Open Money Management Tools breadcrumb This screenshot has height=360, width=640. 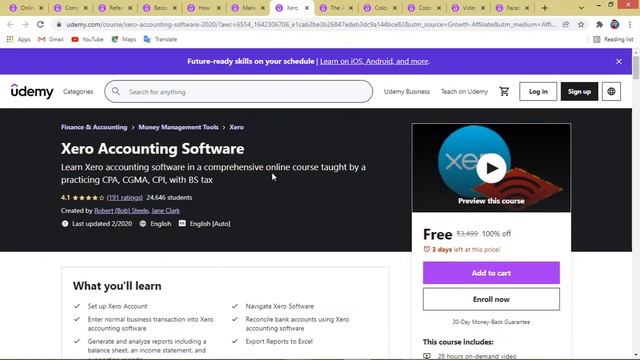coord(178,127)
